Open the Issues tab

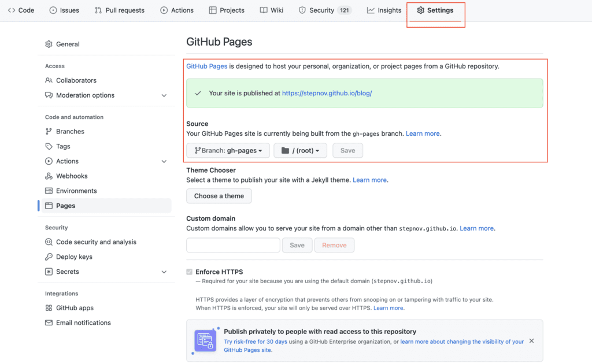point(64,10)
